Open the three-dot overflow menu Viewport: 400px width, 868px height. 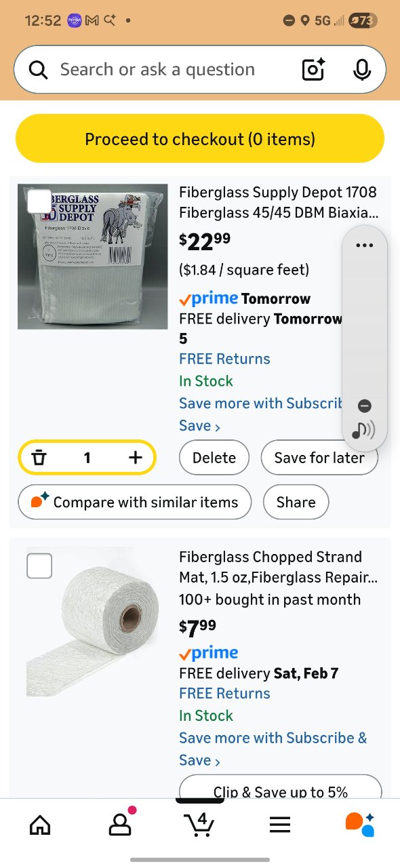365,245
